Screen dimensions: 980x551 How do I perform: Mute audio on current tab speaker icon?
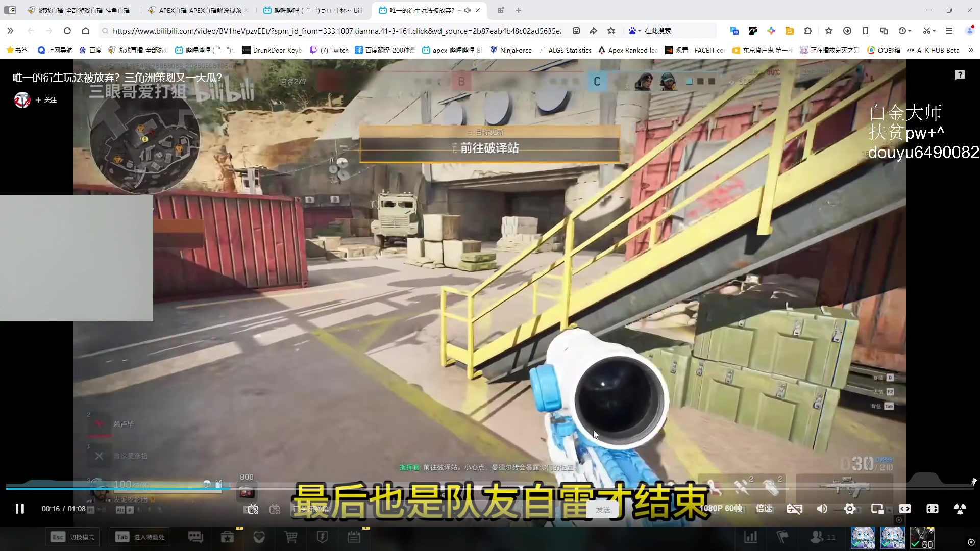[467, 10]
